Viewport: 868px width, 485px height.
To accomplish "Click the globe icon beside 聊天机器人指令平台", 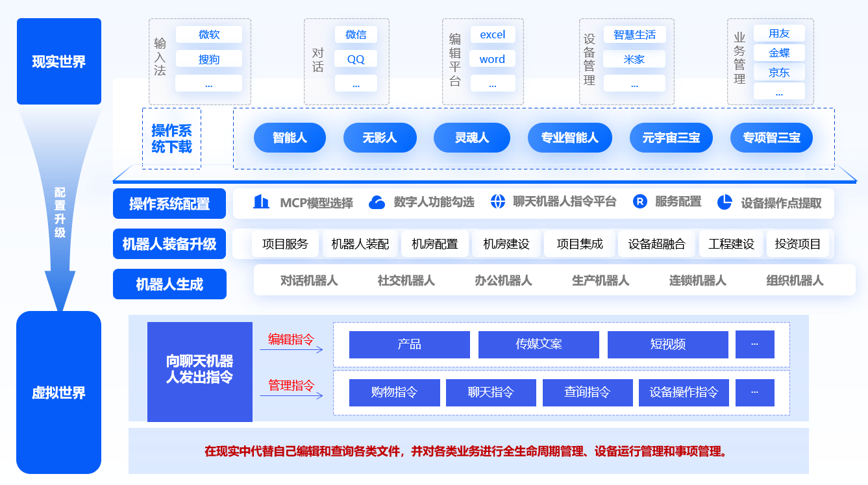I will pyautogui.click(x=497, y=202).
